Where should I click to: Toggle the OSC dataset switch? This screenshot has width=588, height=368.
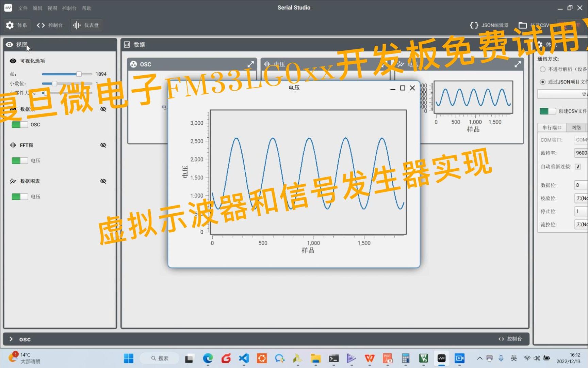(x=19, y=124)
